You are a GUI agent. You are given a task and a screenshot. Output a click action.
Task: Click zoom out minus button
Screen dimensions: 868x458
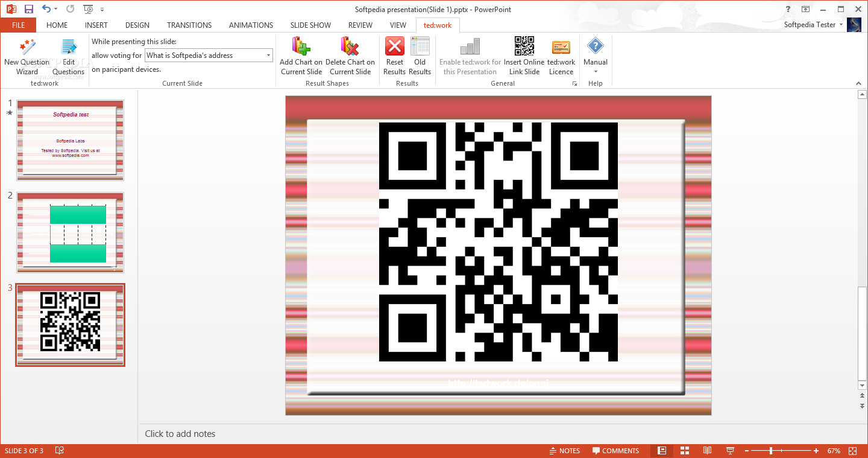(x=746, y=451)
